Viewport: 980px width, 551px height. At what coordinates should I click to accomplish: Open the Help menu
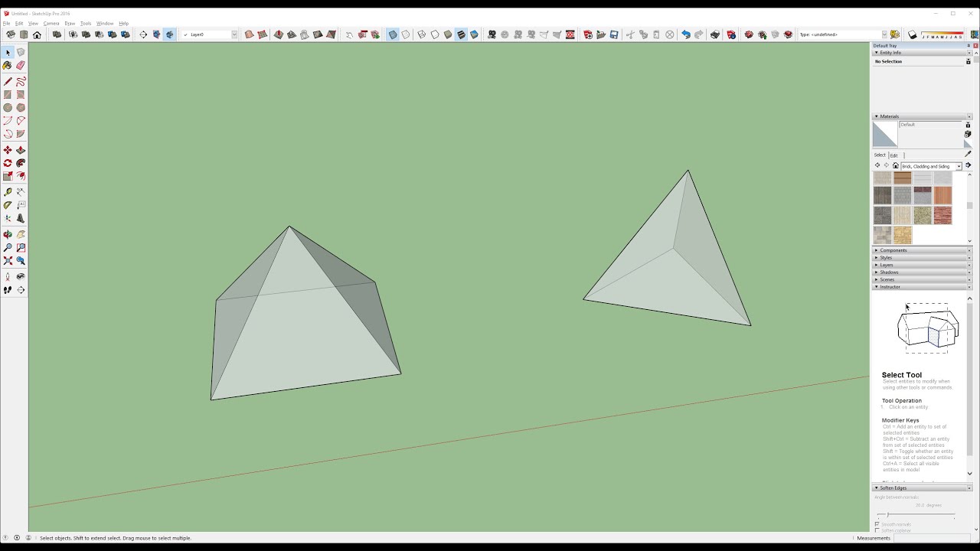[123, 24]
